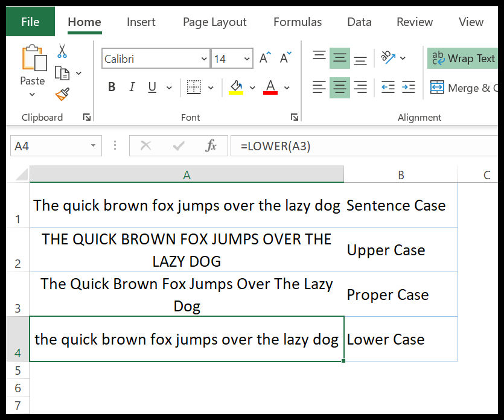The image size is (504, 420).
Task: Click the Decrease Indent icon
Action: pos(389,87)
